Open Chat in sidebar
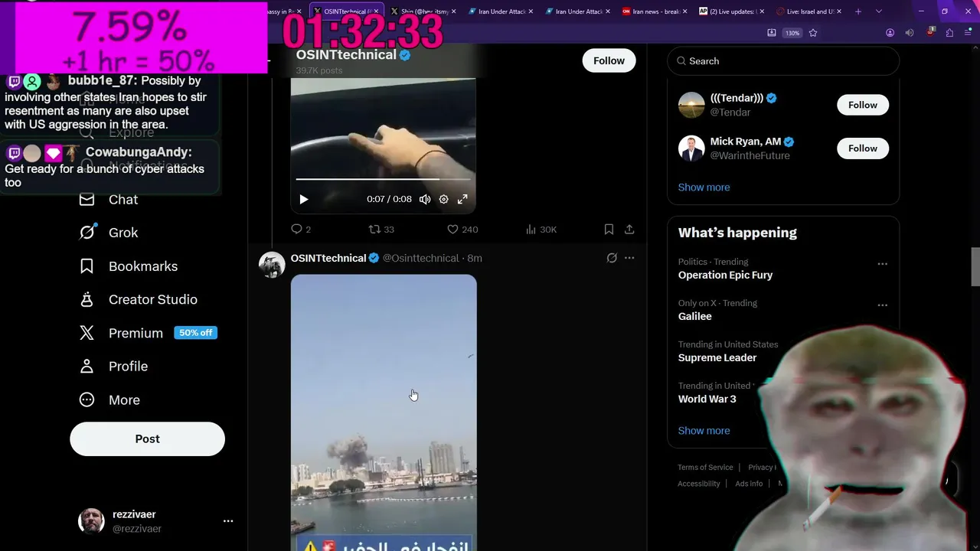980x551 pixels. coord(108,200)
